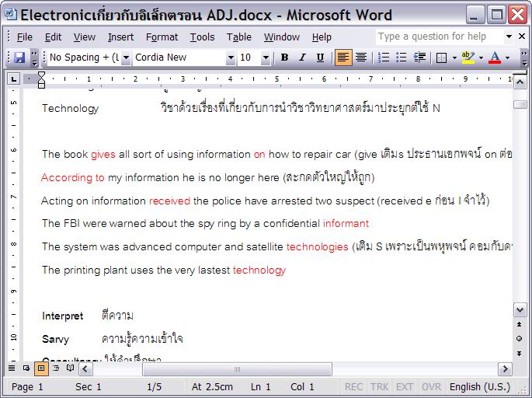The height and width of the screenshot is (398, 532).
Task: Click the Type a question for help box
Action: (439, 37)
